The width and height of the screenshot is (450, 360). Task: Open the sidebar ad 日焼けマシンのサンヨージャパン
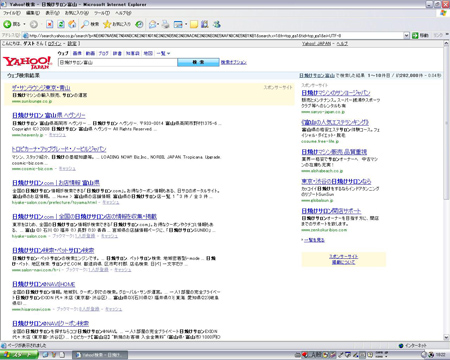coord(336,93)
